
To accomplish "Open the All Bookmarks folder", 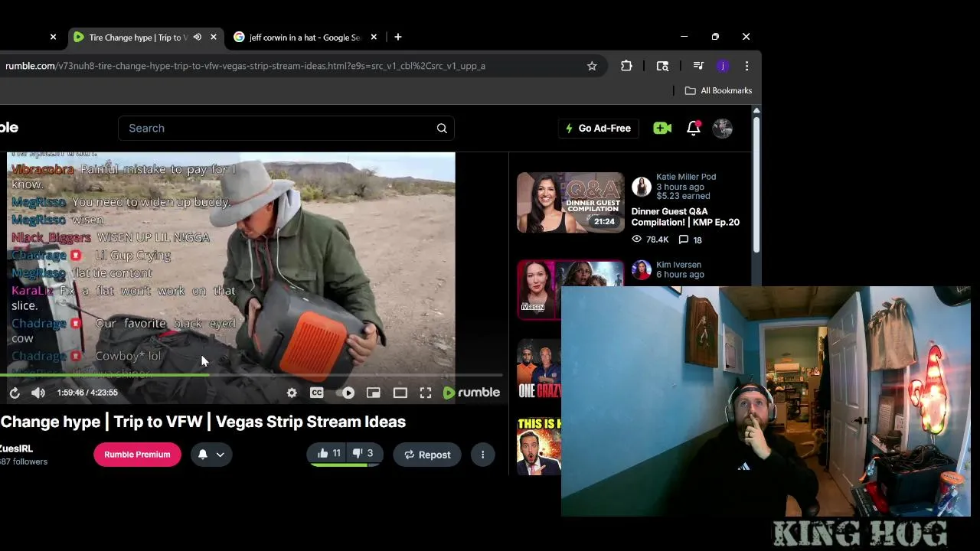I will click(718, 90).
